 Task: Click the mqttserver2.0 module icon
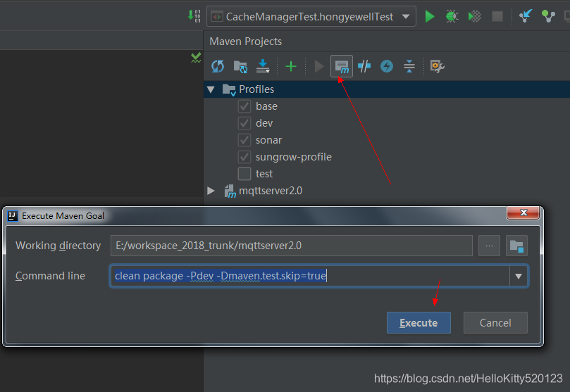coord(230,191)
